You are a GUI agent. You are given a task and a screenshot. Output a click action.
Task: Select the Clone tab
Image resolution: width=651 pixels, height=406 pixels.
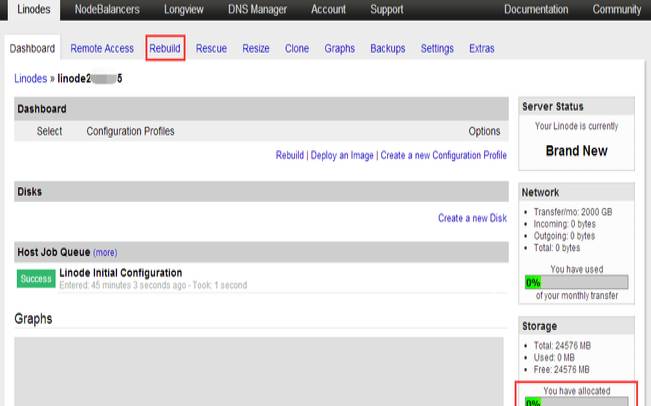(x=297, y=48)
